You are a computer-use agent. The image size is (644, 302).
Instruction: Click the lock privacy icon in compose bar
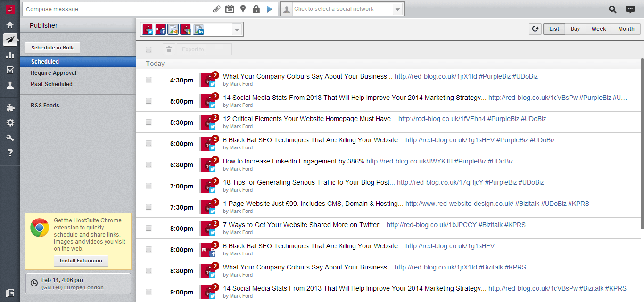coord(256,9)
